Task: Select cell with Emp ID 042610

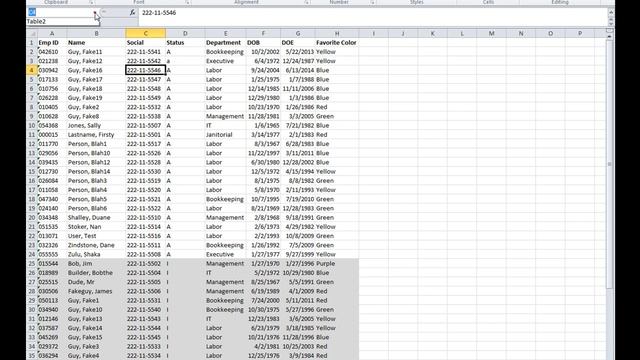Action: click(52, 52)
